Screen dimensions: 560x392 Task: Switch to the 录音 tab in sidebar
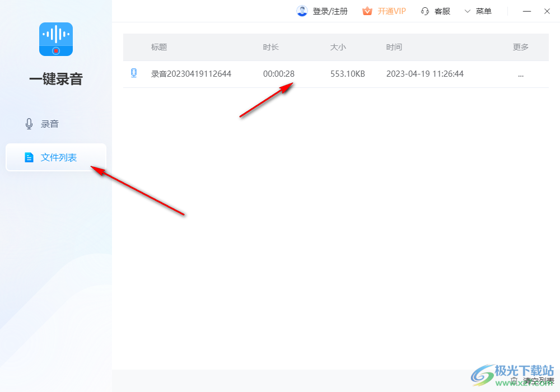coord(49,123)
